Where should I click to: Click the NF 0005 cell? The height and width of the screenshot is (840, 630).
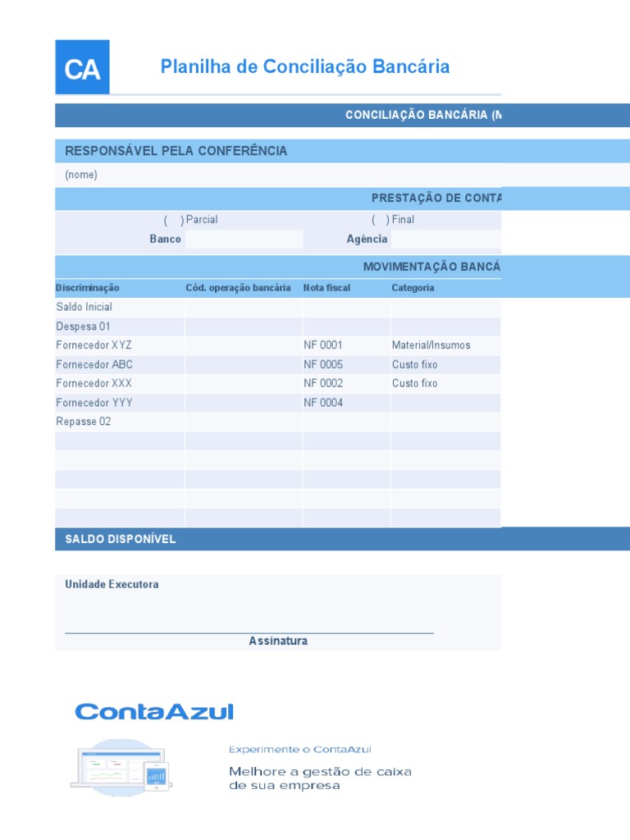[x=347, y=364]
